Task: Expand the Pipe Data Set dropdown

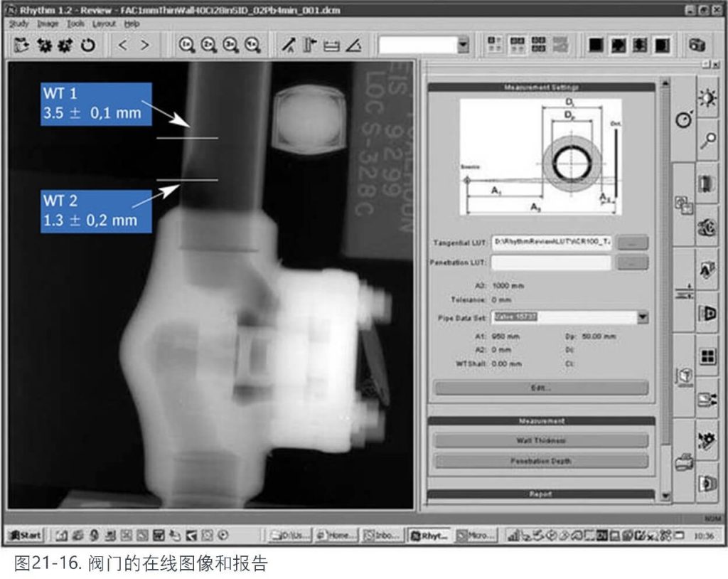Action: (643, 317)
